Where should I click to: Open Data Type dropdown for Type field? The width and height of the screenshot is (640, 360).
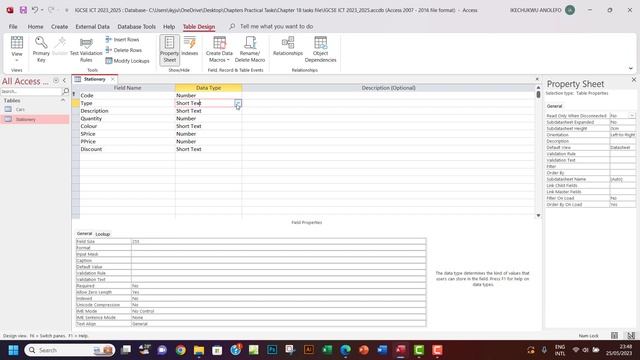238,103
